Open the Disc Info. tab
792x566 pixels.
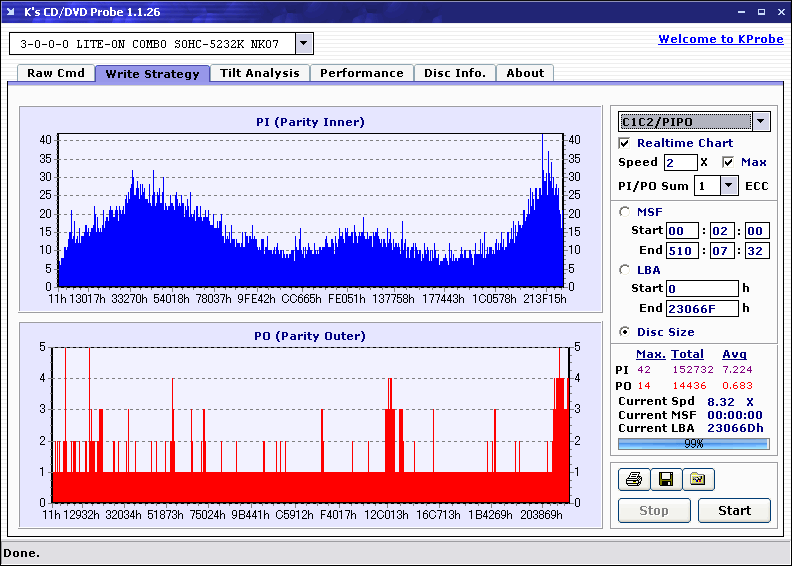[x=454, y=73]
